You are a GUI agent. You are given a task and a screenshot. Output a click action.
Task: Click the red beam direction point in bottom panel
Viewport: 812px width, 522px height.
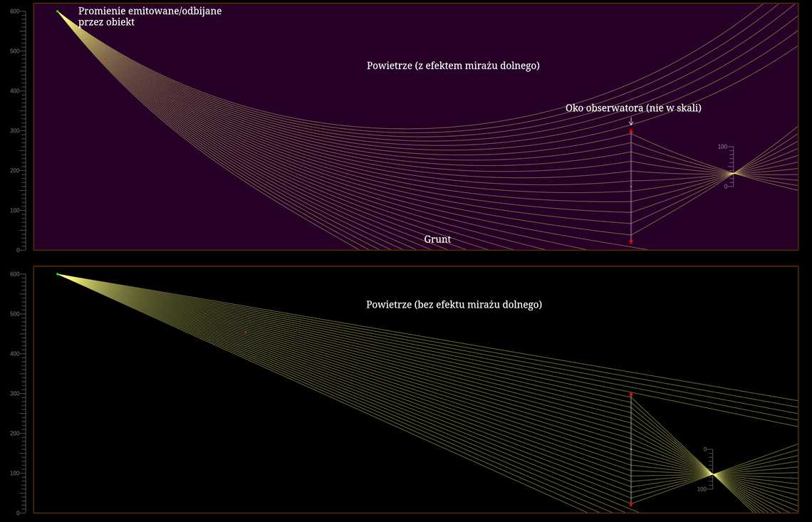pyautogui.click(x=246, y=333)
